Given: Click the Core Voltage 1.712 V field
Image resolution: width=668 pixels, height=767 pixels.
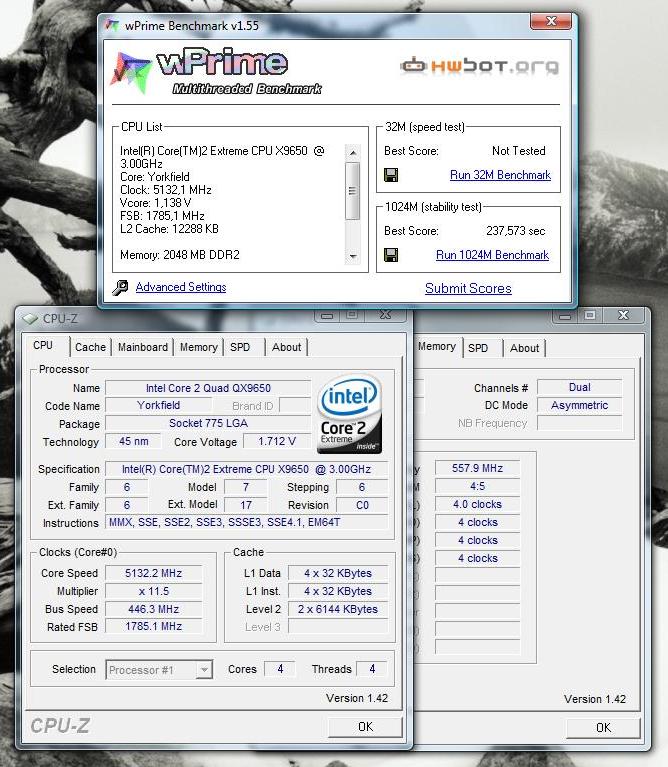Looking at the screenshot, I should tap(277, 441).
